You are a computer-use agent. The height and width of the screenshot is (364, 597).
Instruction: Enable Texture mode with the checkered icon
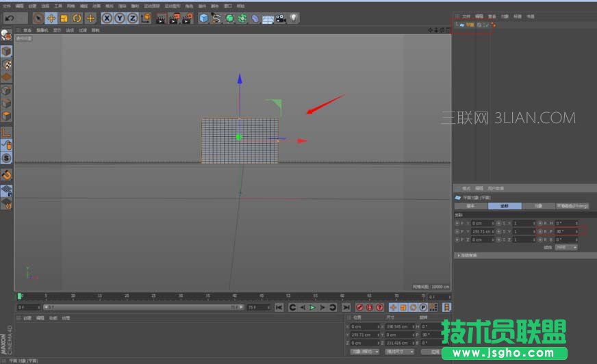pyautogui.click(x=6, y=64)
